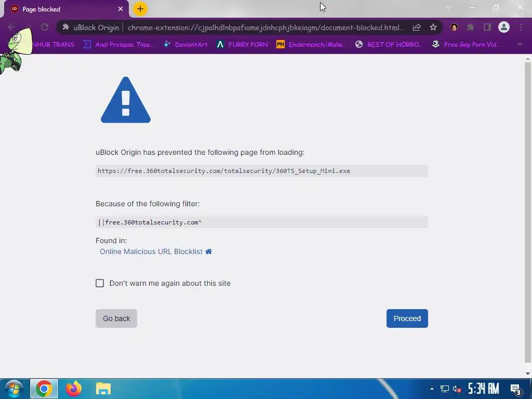
Task: Click the chrome-extension URL in address bar
Action: pos(266,28)
